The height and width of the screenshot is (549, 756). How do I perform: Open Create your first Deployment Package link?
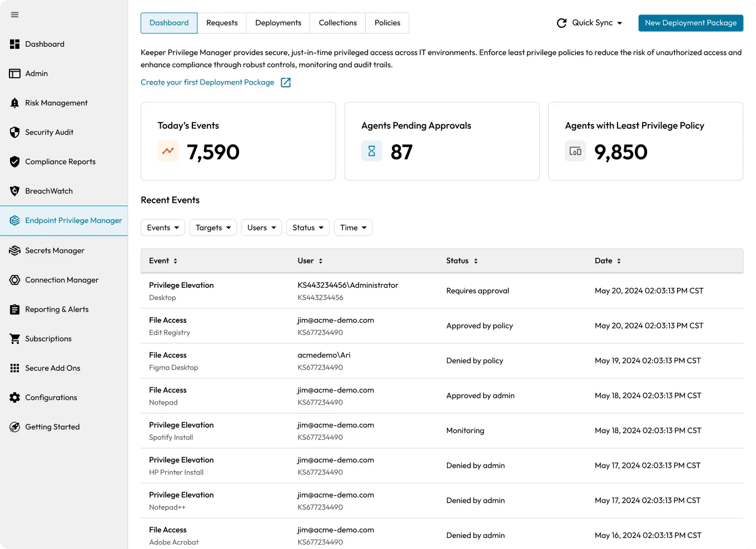(x=207, y=82)
